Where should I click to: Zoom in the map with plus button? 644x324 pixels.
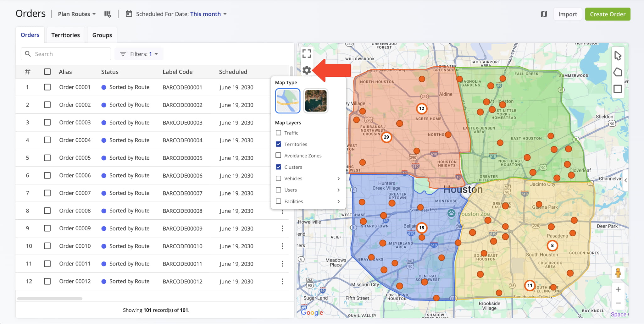coord(618,289)
